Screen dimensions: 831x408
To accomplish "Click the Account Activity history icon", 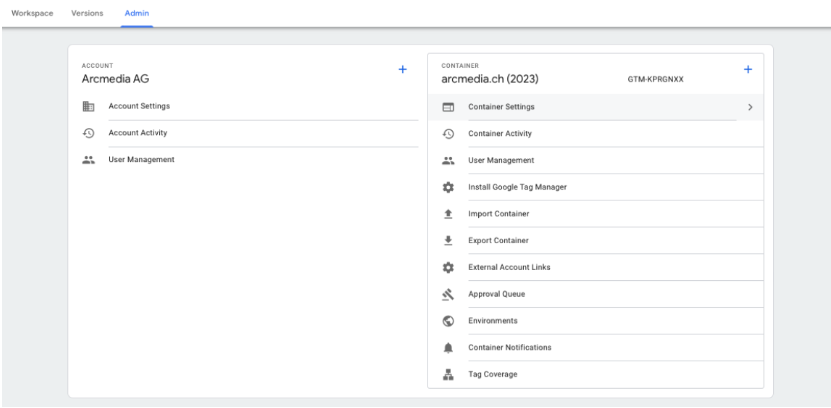I will click(89, 133).
